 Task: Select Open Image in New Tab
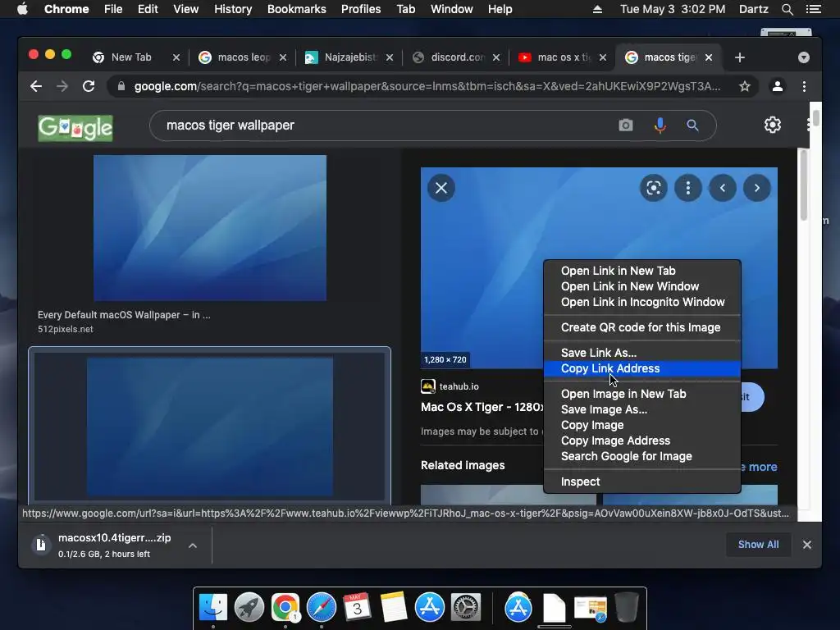tap(641, 394)
